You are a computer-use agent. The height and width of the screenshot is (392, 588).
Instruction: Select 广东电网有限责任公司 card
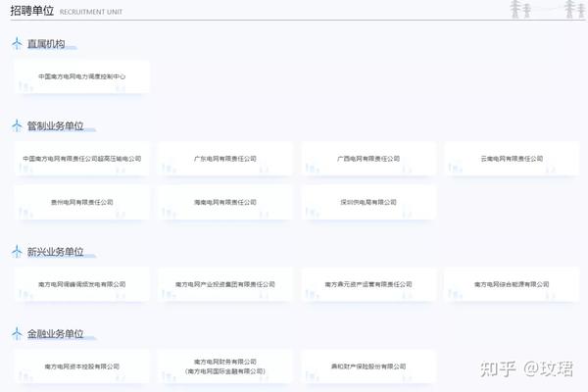coord(225,159)
